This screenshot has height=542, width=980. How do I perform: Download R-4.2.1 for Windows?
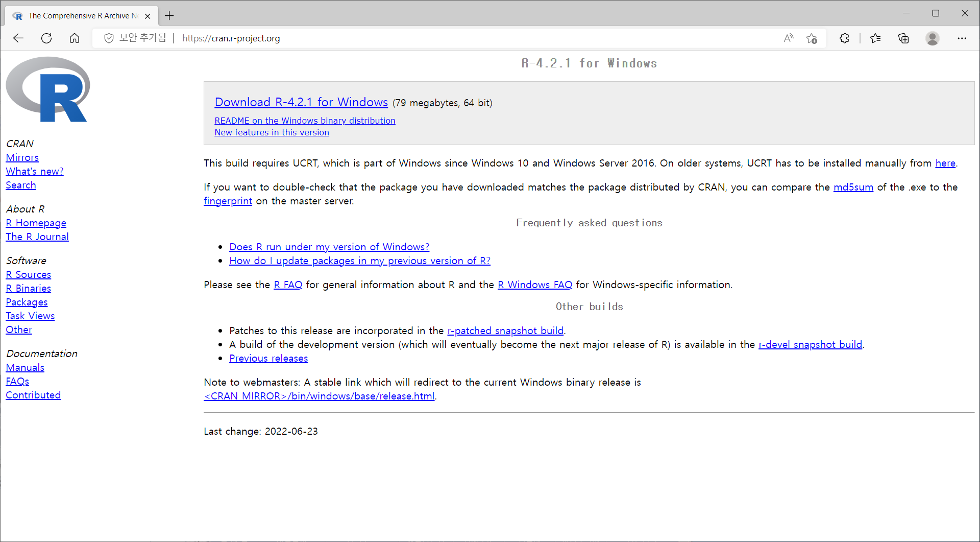point(301,102)
